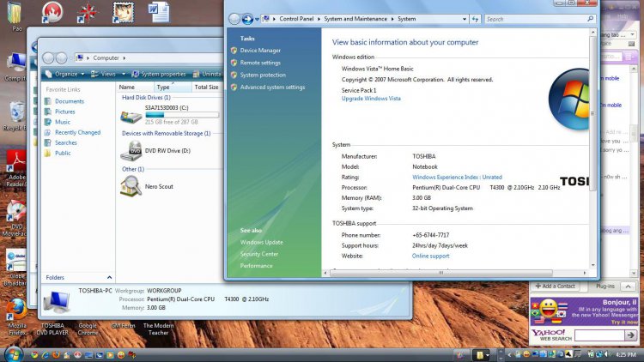
Task: Open Organize menu in Computer window
Action: click(x=64, y=74)
